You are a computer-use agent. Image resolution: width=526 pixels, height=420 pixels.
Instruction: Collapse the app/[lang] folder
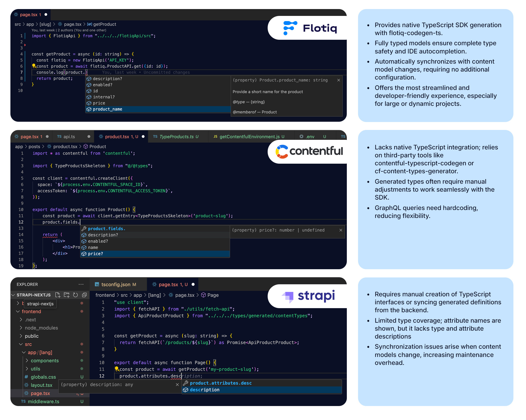(x=24, y=353)
